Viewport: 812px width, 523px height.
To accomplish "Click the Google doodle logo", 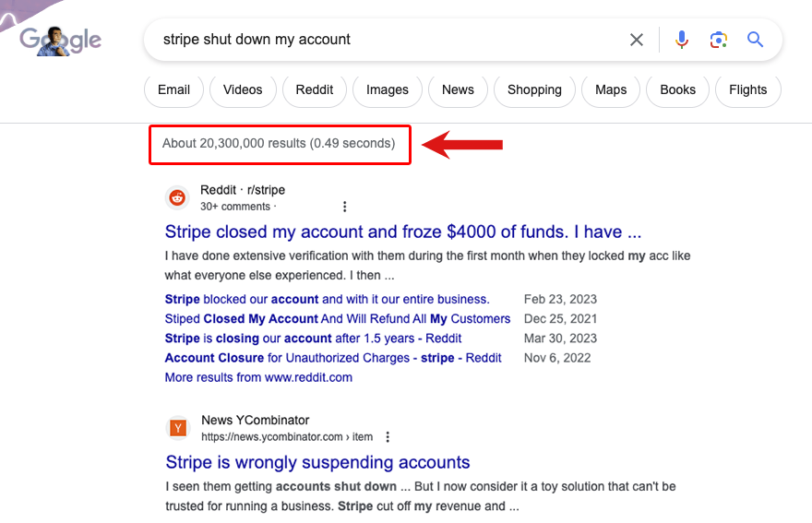I will coord(60,41).
